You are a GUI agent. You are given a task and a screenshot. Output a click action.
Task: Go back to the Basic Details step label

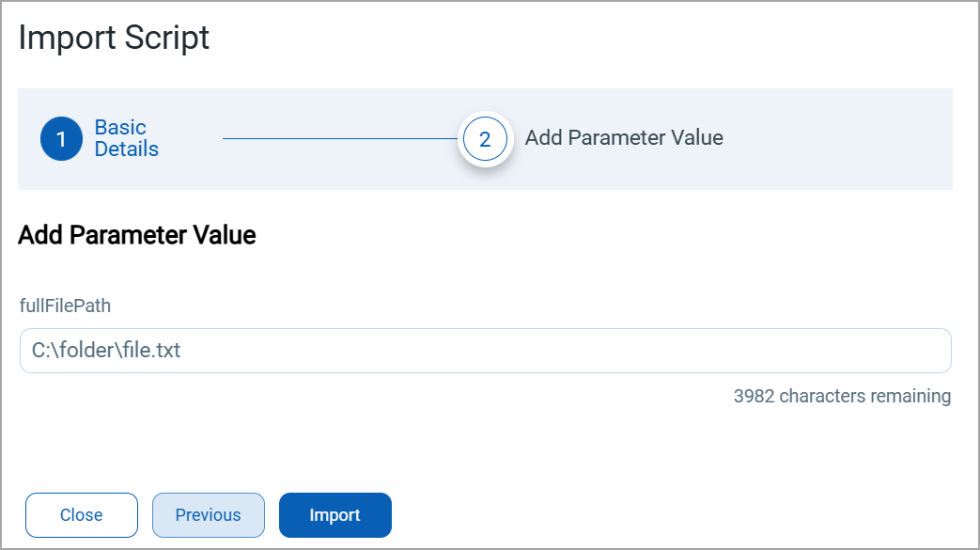[x=126, y=138]
